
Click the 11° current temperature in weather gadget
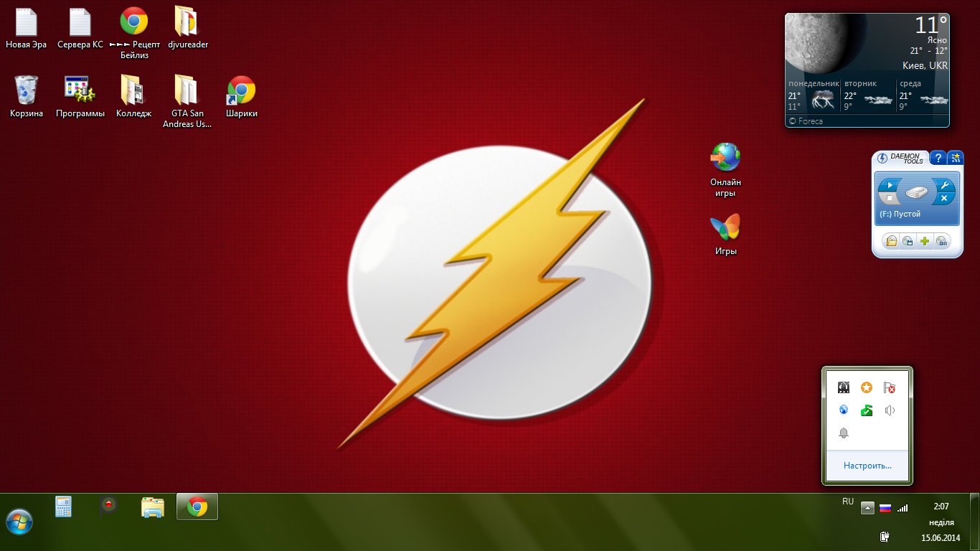pos(930,26)
